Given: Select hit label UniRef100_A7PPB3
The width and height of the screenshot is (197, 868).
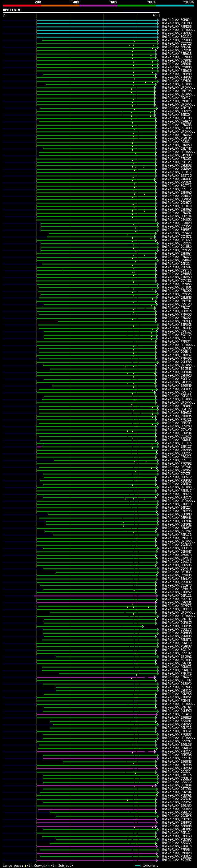Looking at the screenshot, I should click(x=177, y=74).
